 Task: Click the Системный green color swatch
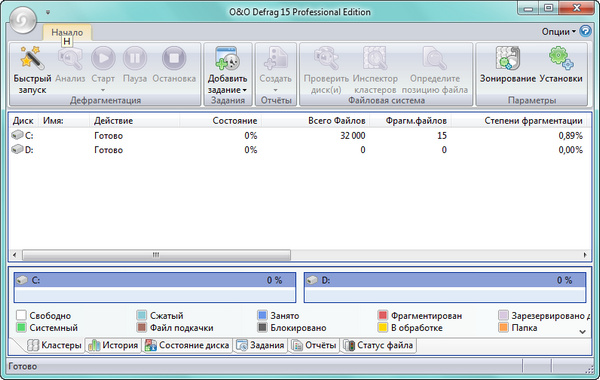click(21, 328)
